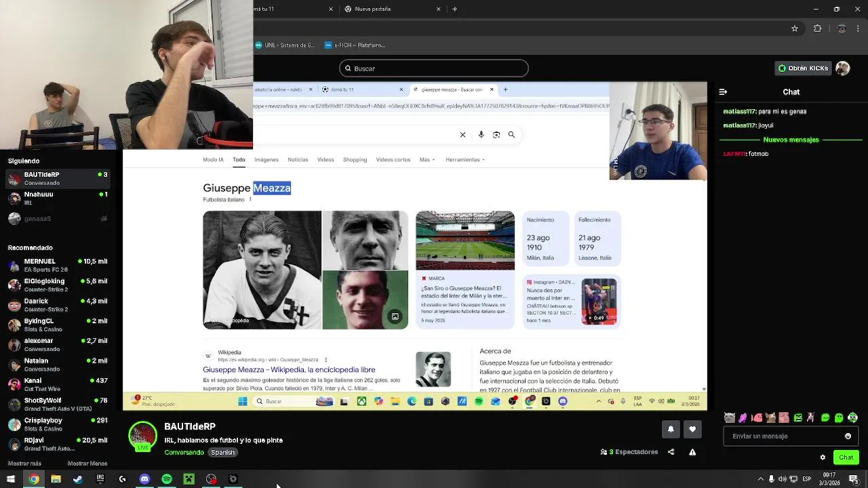Open ElGioglobing recommended channel
The width and height of the screenshot is (868, 488).
pyautogui.click(x=58, y=285)
